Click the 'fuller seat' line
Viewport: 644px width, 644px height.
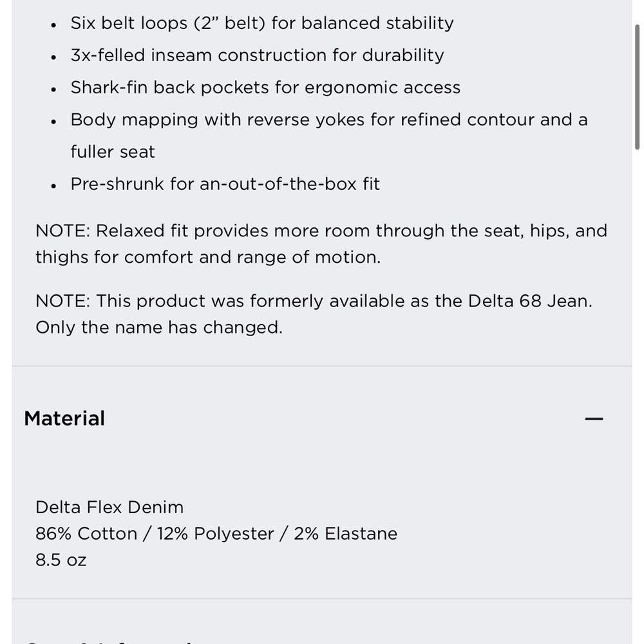click(x=113, y=151)
